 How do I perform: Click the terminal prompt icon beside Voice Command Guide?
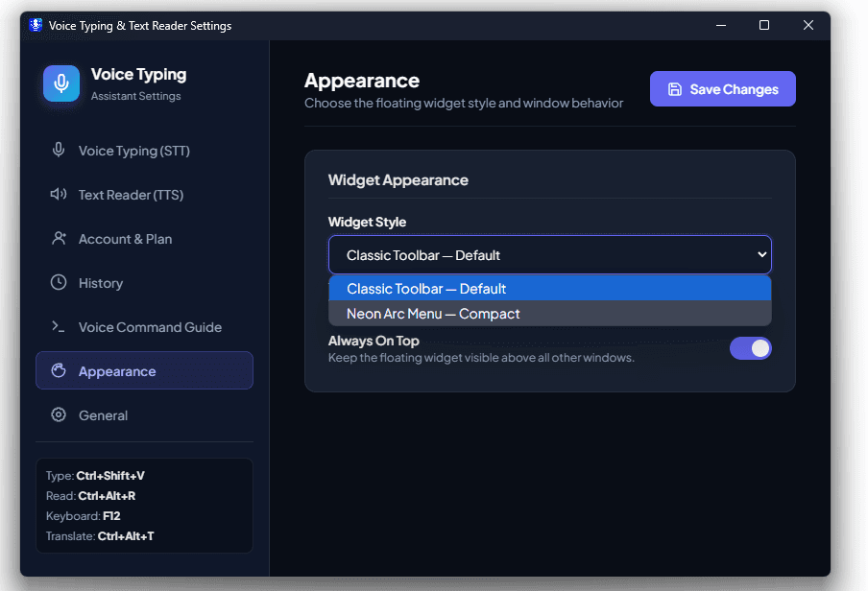tap(59, 326)
